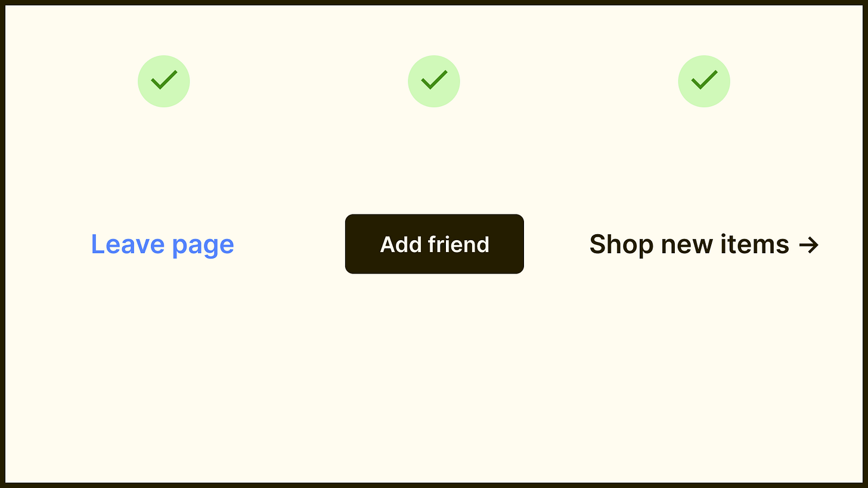868x488 pixels.
Task: Click the arrow icon after Shop new items
Action: (x=808, y=245)
